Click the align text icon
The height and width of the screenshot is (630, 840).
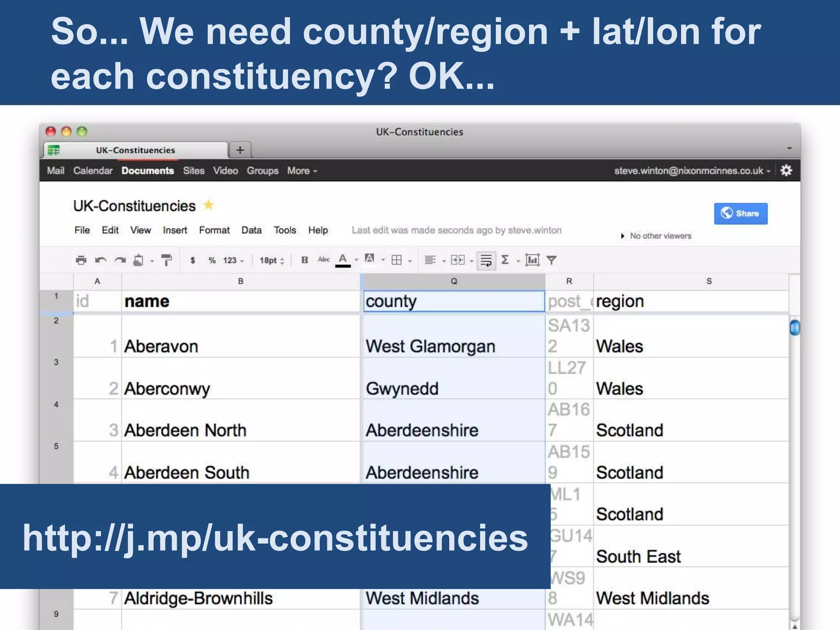pyautogui.click(x=430, y=260)
